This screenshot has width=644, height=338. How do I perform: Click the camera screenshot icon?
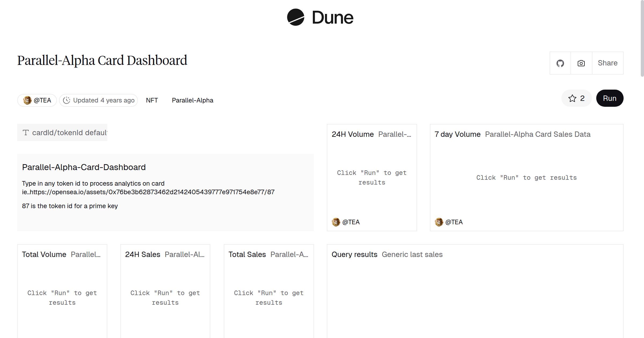[581, 63]
